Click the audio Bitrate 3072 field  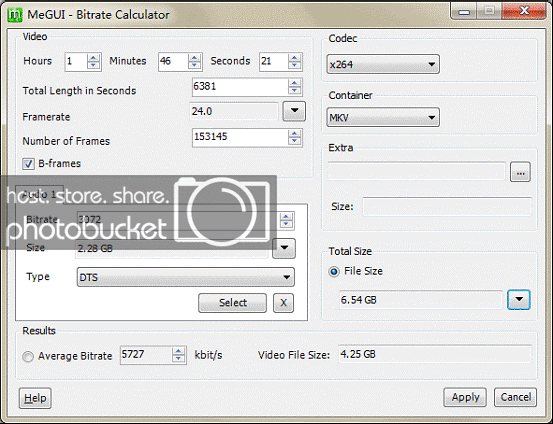coord(178,221)
